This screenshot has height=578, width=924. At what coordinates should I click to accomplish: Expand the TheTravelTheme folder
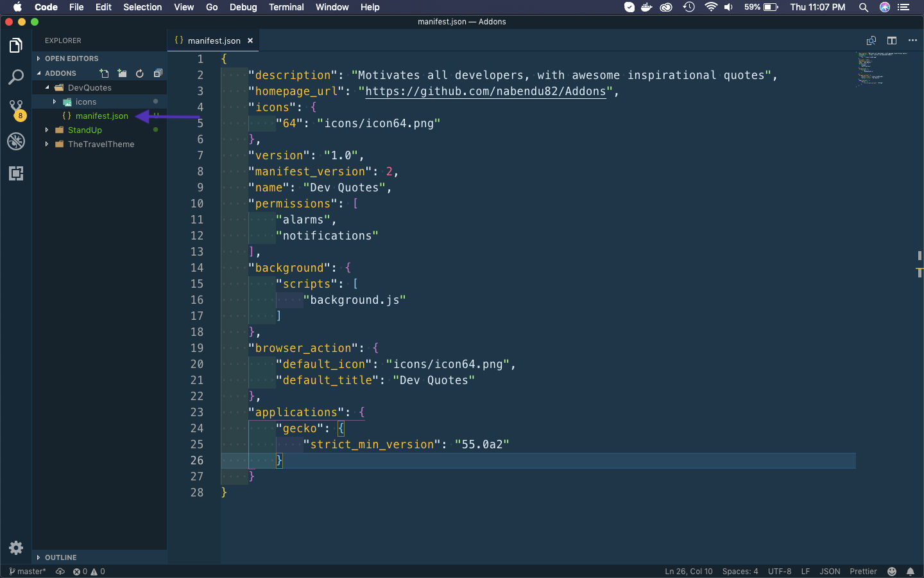coord(101,144)
